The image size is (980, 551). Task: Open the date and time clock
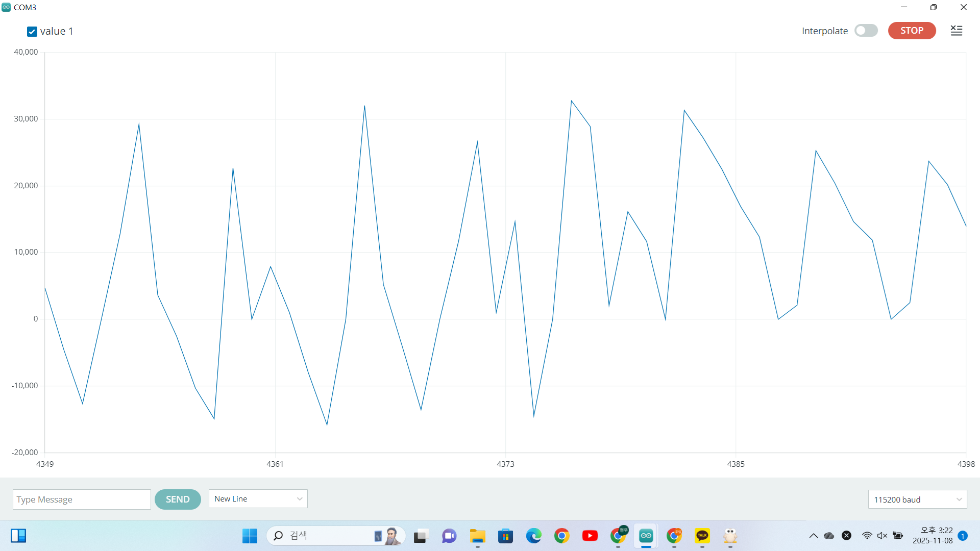(933, 536)
